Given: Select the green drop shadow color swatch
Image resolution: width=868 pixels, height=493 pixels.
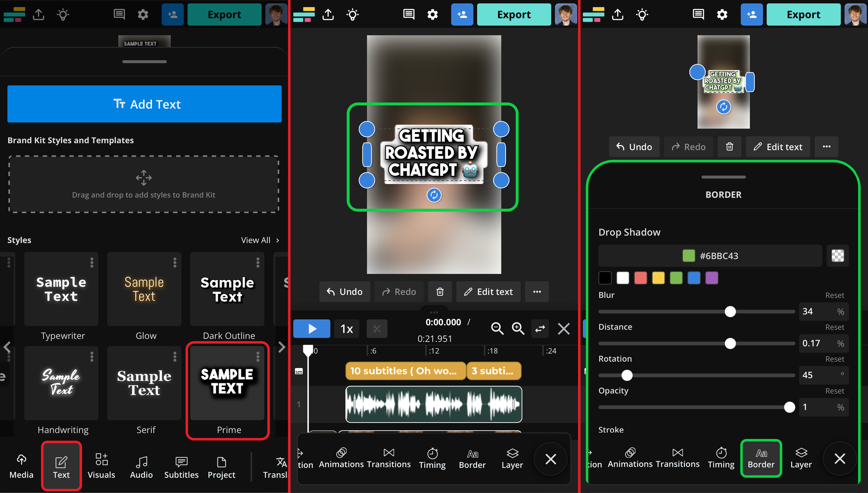Looking at the screenshot, I should coord(676,278).
